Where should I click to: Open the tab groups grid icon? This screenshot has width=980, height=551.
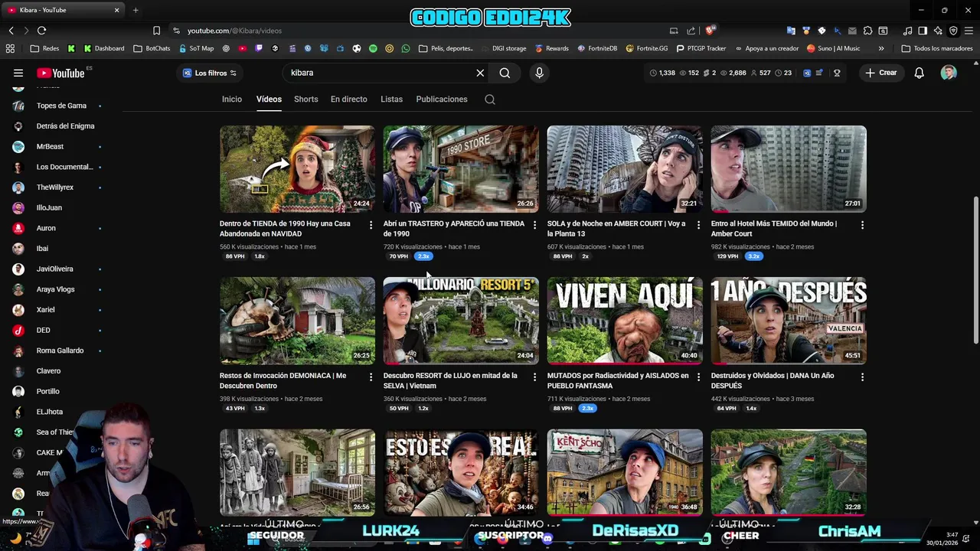click(10, 48)
